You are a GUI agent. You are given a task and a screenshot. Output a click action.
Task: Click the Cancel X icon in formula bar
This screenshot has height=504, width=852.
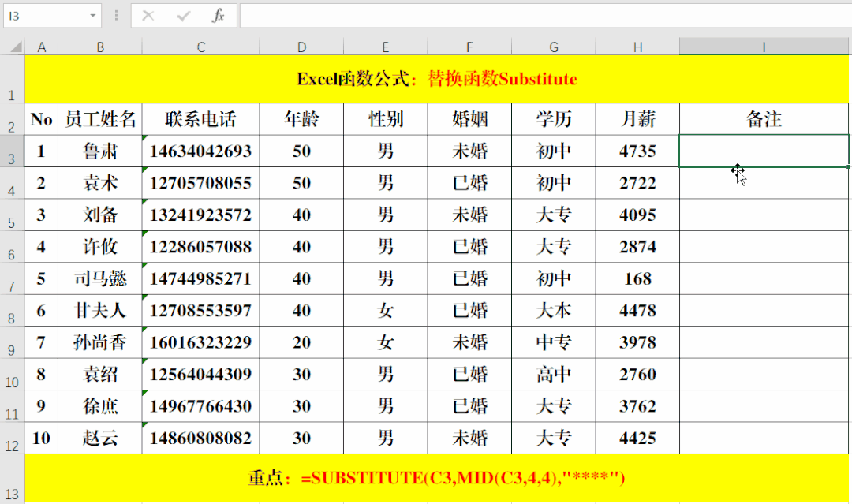[x=148, y=16]
